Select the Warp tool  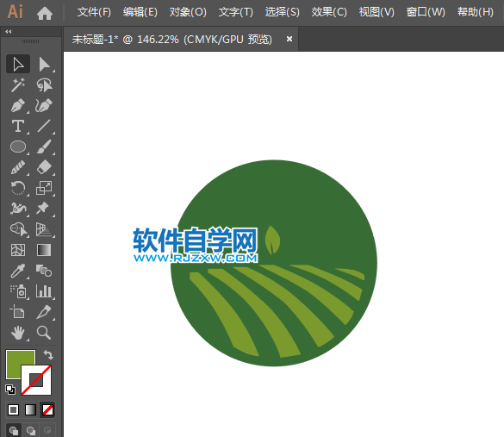click(x=18, y=209)
